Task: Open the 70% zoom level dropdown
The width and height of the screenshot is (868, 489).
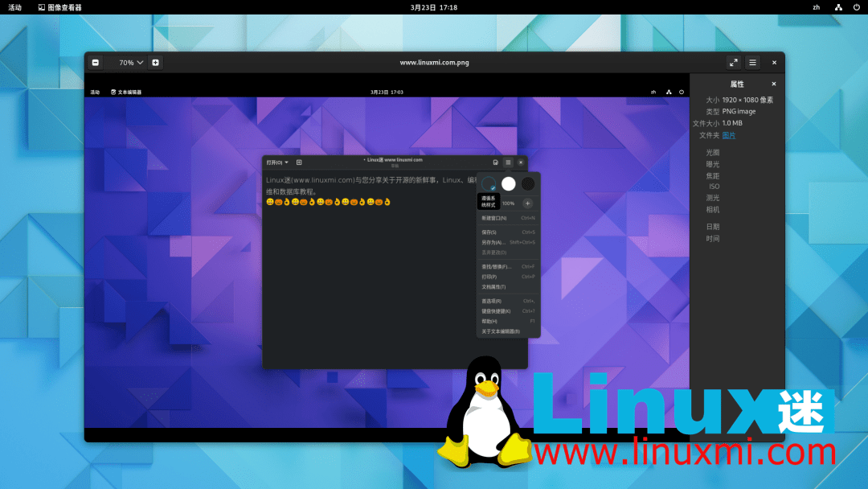Action: click(131, 63)
